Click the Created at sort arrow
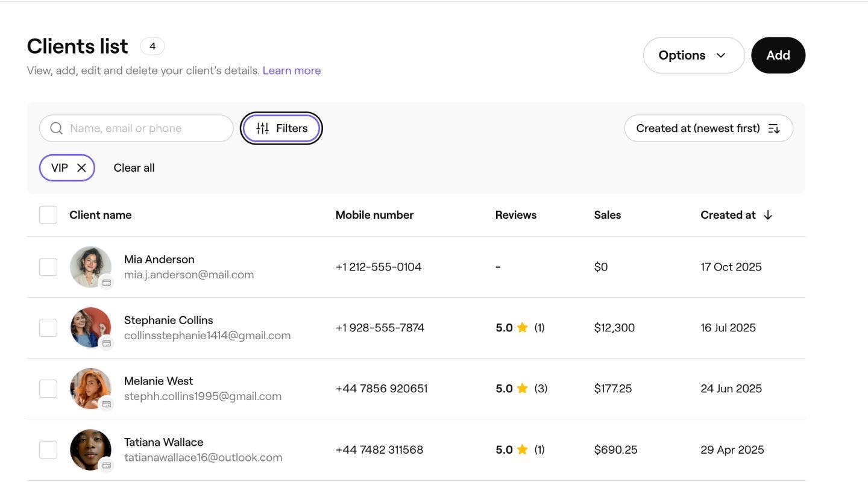This screenshot has width=868, height=482. tap(767, 215)
